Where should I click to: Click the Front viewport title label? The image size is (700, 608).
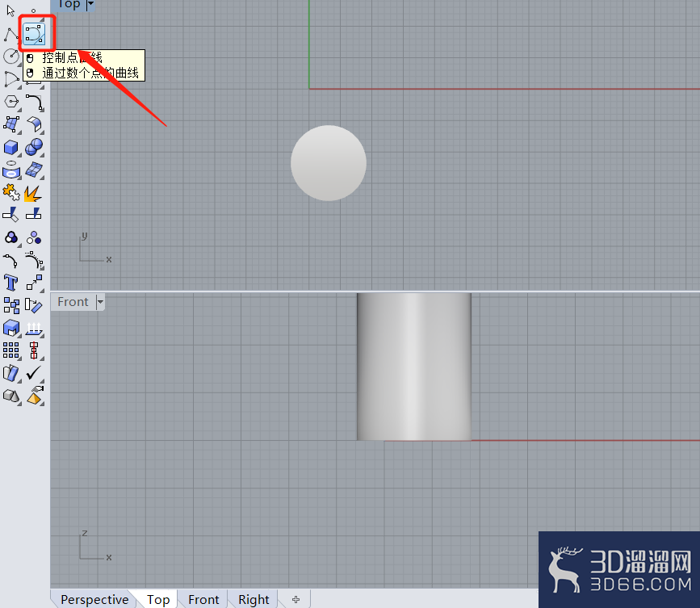pyautogui.click(x=73, y=302)
